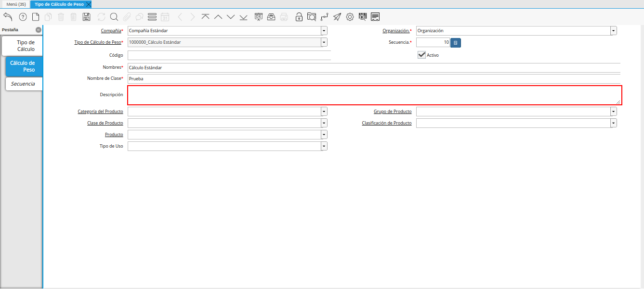
Task: Open the search magnifying glass icon
Action: 114,17
